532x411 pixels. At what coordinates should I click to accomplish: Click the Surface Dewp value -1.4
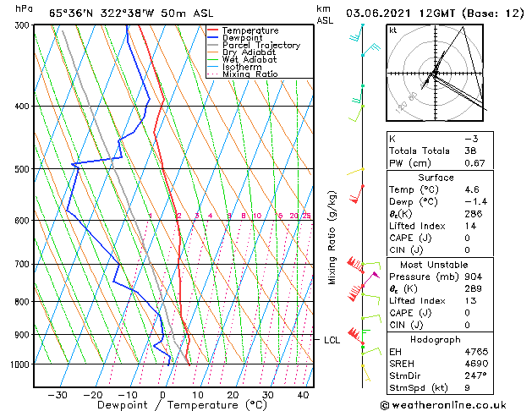475,201
